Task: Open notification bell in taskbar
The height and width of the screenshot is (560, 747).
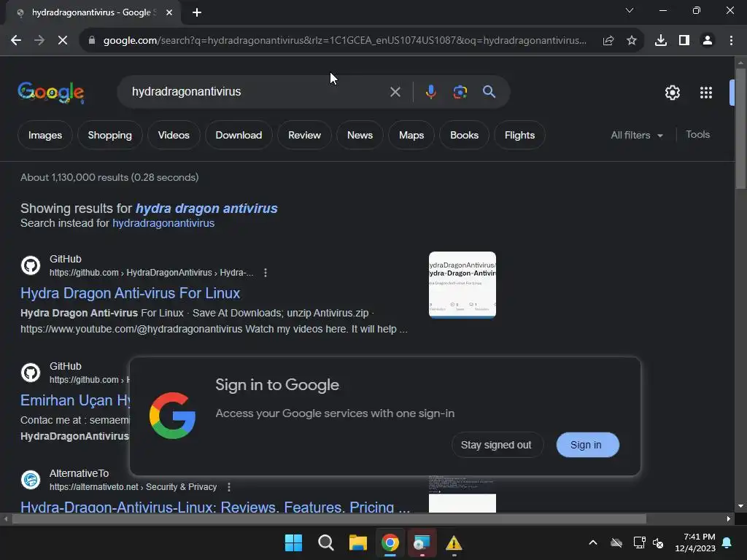Action: [x=727, y=542]
